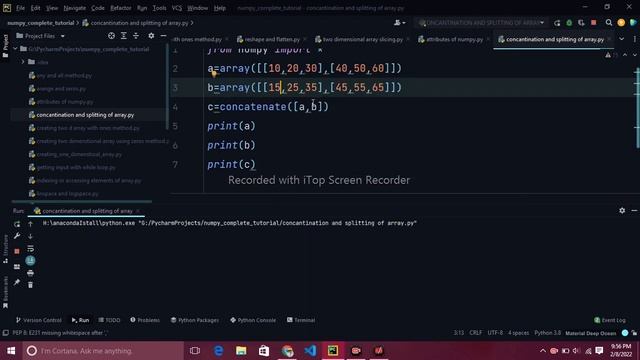Open the Refactor menu

click(121, 8)
